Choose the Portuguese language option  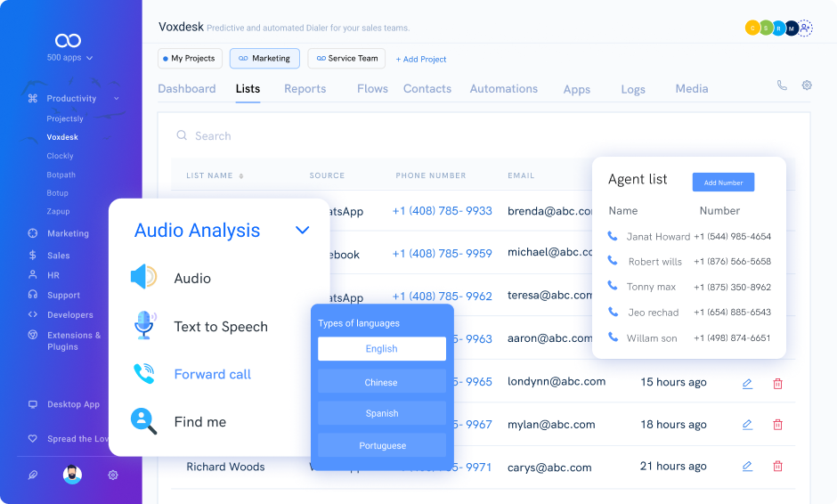point(381,445)
